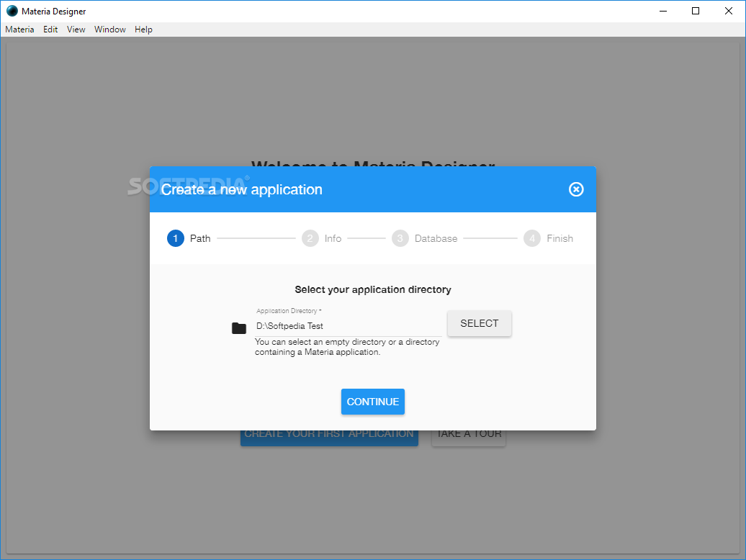Click the folder icon beside Application Directory
This screenshot has height=560, width=746.
click(239, 328)
